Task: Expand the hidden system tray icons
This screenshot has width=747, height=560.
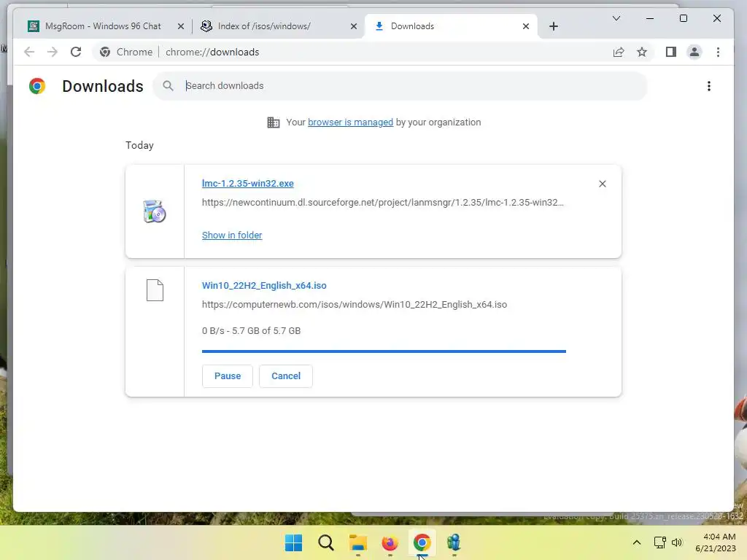Action: [x=636, y=542]
